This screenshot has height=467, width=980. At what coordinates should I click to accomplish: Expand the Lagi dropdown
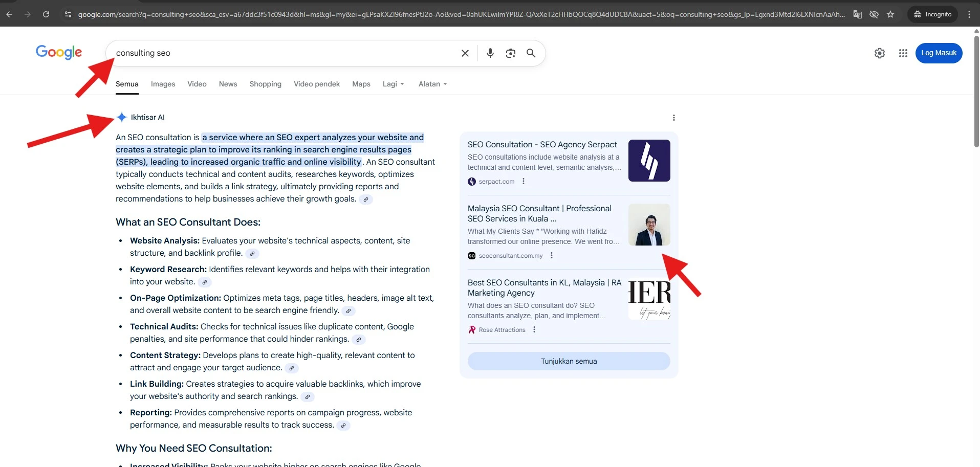point(393,84)
